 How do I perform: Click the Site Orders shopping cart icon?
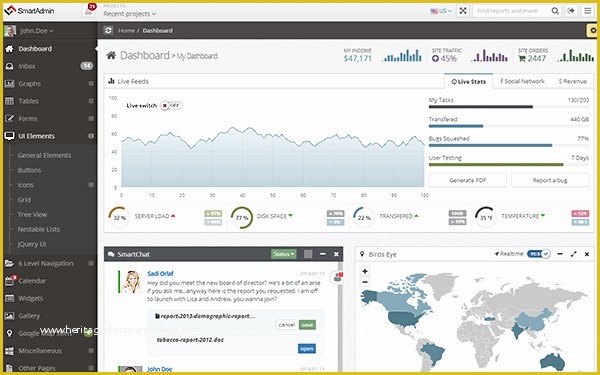pos(522,59)
